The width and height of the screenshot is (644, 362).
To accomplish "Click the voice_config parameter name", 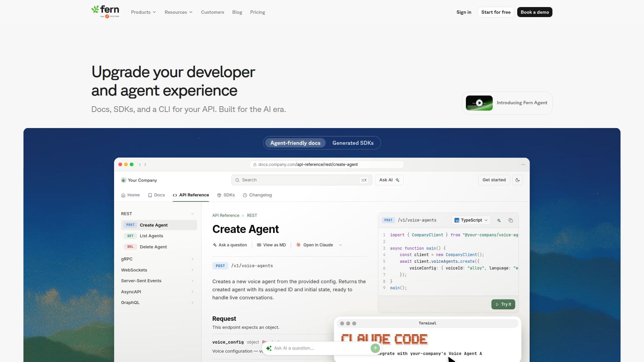I will 228,342.
